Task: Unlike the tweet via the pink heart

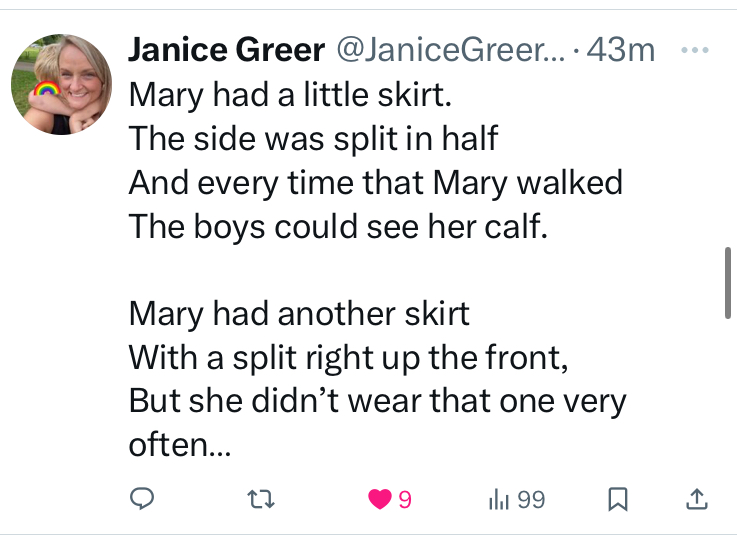Action: (x=379, y=499)
